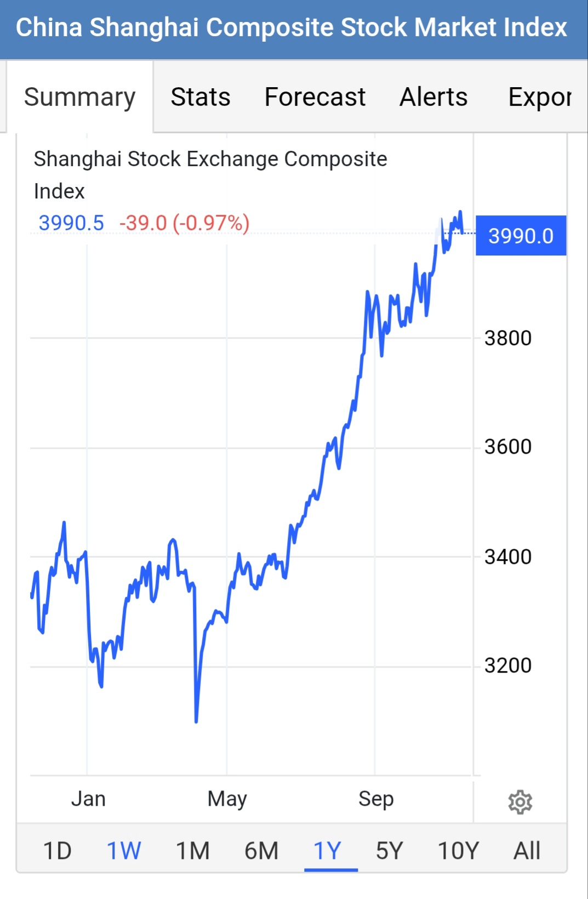Open the Stats tab

point(201,98)
